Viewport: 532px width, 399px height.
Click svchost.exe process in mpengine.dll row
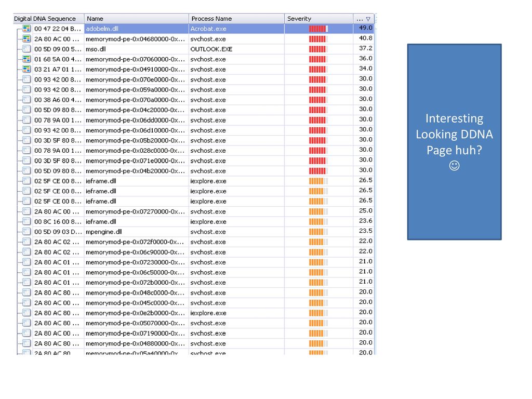tap(208, 232)
